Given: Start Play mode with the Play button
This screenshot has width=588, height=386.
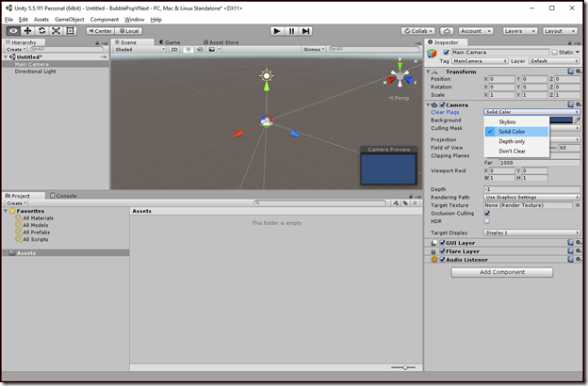Looking at the screenshot, I should 277,31.
